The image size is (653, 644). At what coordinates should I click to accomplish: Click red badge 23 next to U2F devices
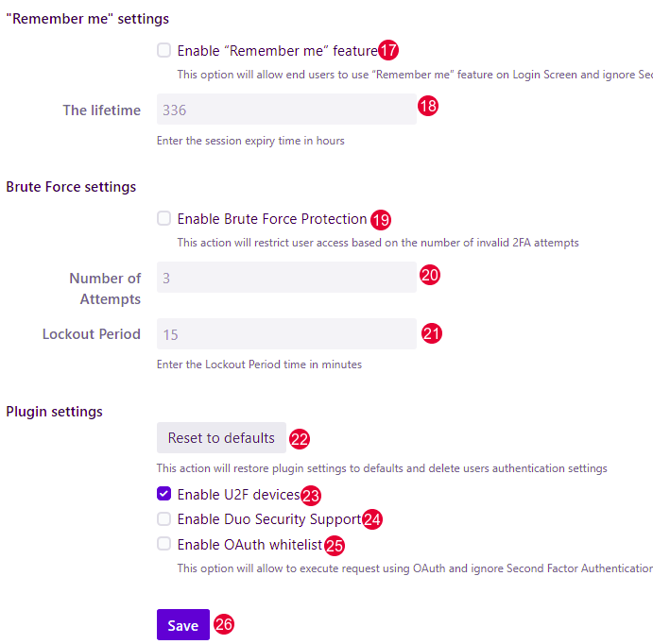[311, 495]
